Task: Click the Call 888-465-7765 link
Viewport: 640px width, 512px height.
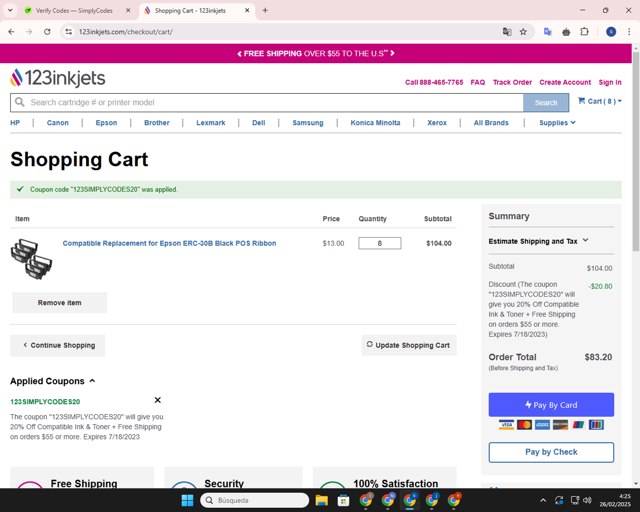Action: pyautogui.click(x=434, y=82)
